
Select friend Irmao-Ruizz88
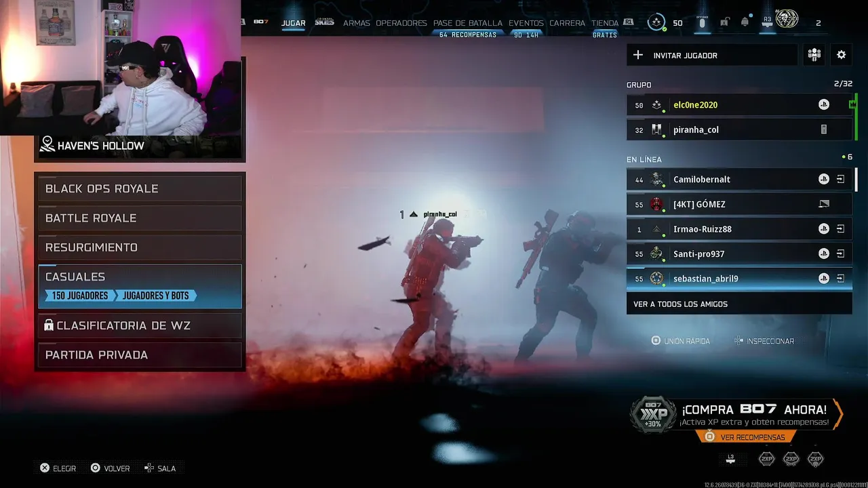739,229
